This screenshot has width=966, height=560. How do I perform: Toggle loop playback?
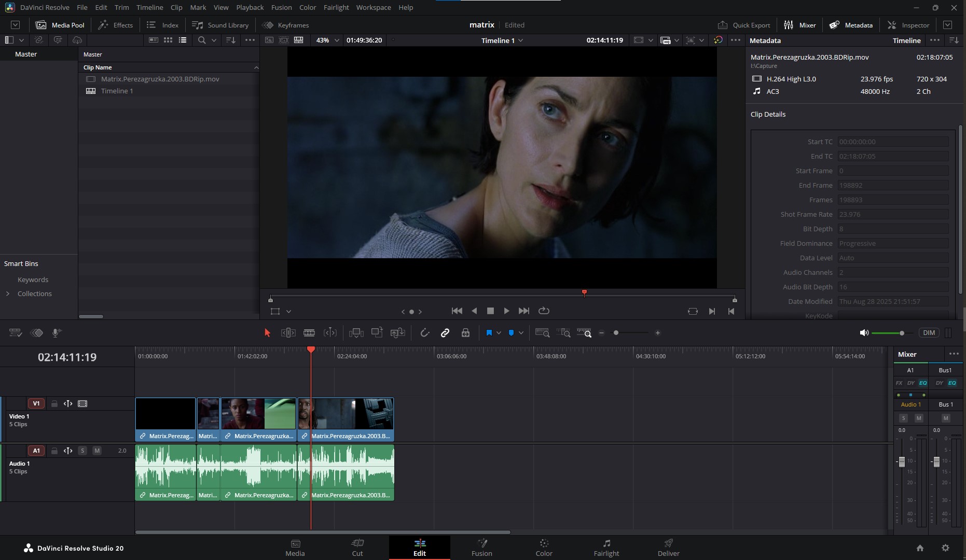tap(544, 311)
